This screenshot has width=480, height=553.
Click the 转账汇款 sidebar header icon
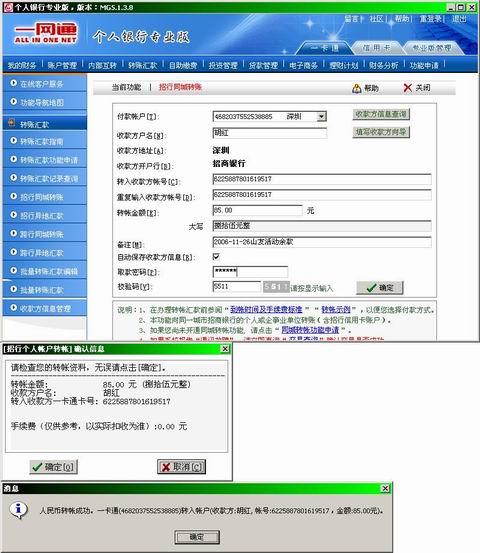point(12,122)
